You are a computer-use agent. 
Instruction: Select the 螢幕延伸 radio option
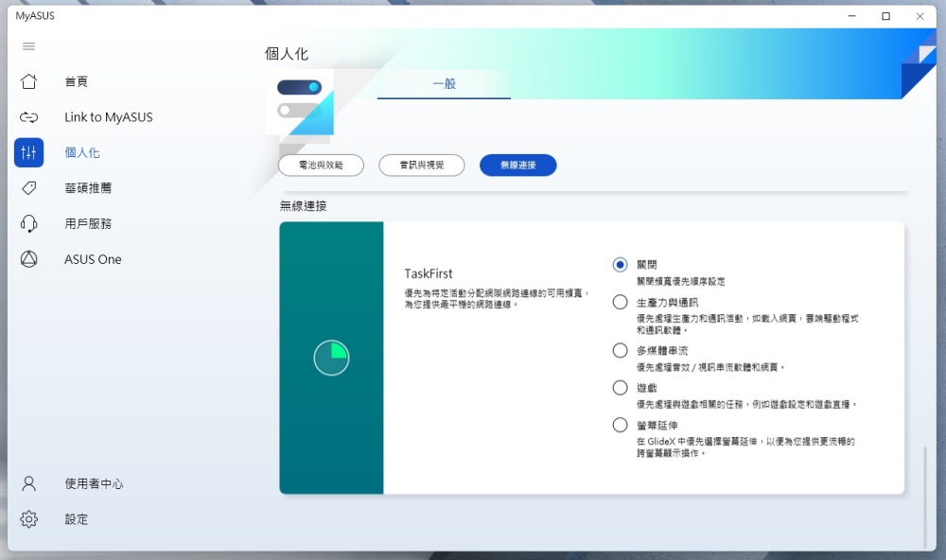point(620,426)
